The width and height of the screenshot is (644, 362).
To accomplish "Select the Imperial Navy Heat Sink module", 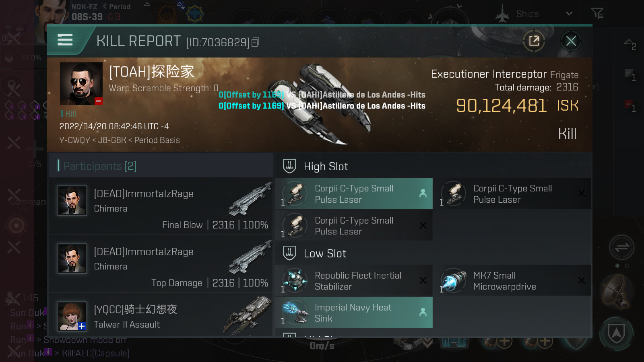I will point(354,313).
